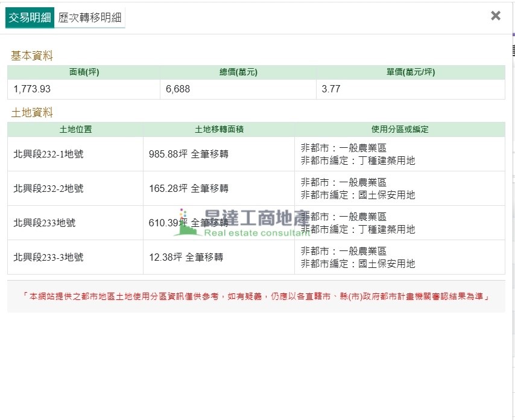Open the 歷次轉移明細 tab

(x=90, y=17)
